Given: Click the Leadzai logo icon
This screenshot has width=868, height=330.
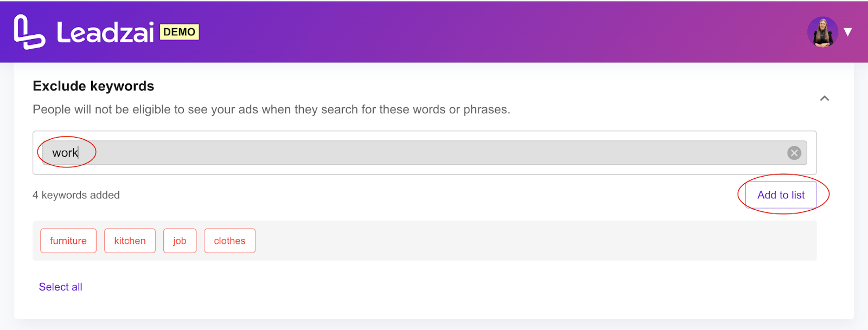Looking at the screenshot, I should point(29,32).
